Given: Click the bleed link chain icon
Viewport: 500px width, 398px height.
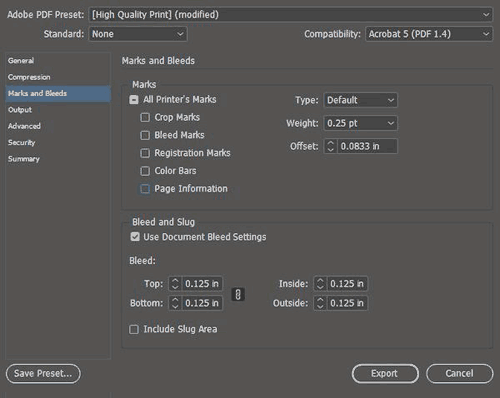Looking at the screenshot, I should click(238, 294).
